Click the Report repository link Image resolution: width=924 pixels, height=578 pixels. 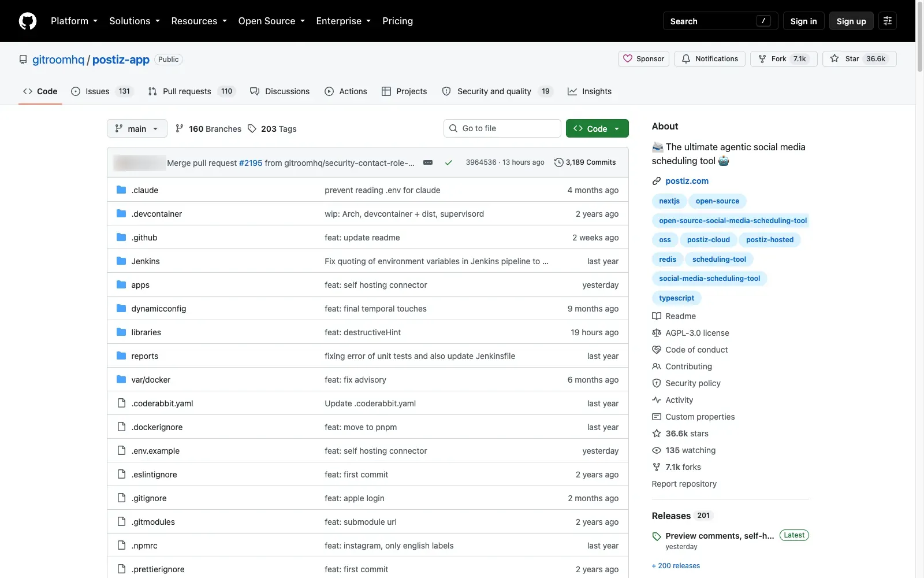tap(684, 484)
